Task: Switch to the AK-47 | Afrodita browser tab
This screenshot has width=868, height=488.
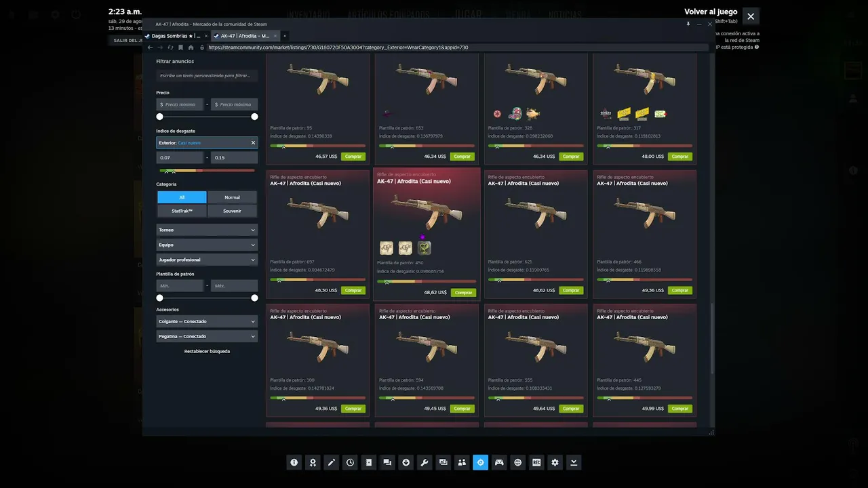Action: click(245, 36)
